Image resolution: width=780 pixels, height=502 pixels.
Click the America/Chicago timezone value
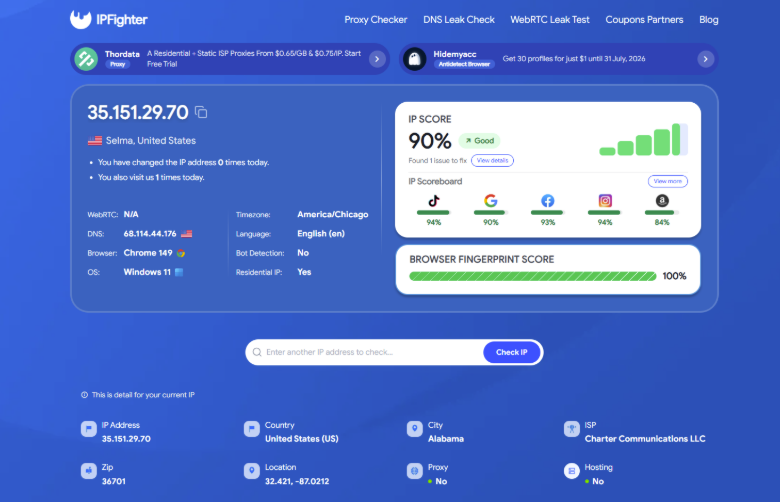333,214
